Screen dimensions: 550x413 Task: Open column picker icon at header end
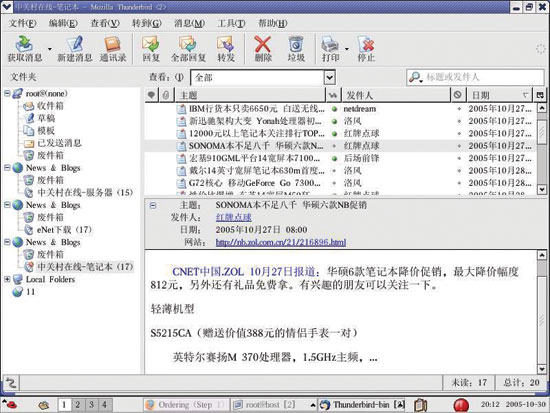tap(540, 95)
